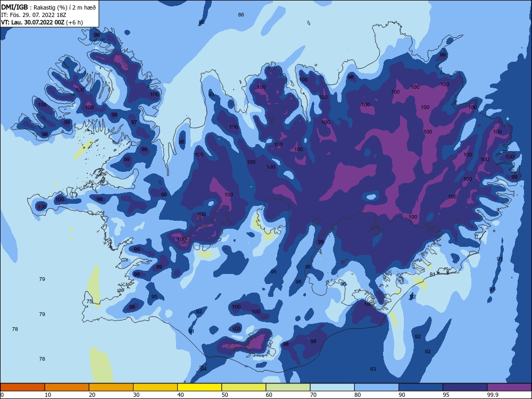
Task: Pick the bright yellow 40–50 legend swatch
Action: click(x=199, y=387)
